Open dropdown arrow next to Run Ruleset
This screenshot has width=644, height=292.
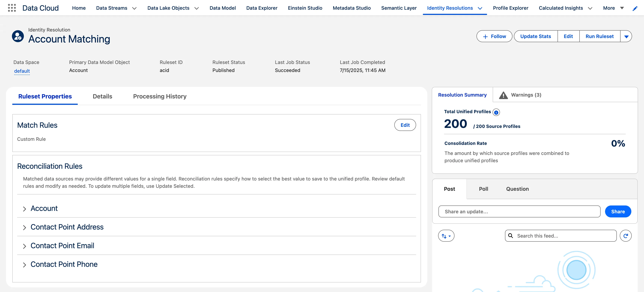[626, 37]
